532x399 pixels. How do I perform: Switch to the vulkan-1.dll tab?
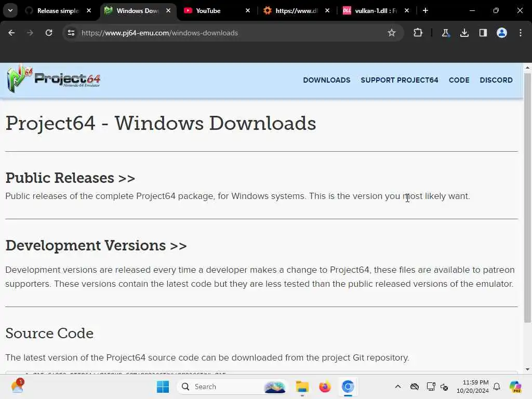click(x=376, y=10)
